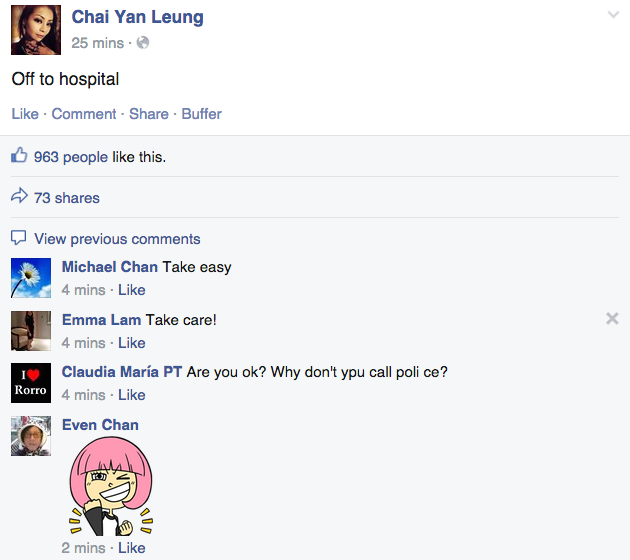Share the post via Share link
The height and width of the screenshot is (560, 630).
[x=149, y=114]
